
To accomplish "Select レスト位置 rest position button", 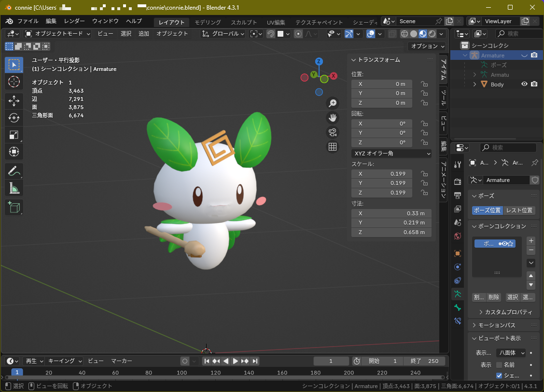I will [x=519, y=210].
